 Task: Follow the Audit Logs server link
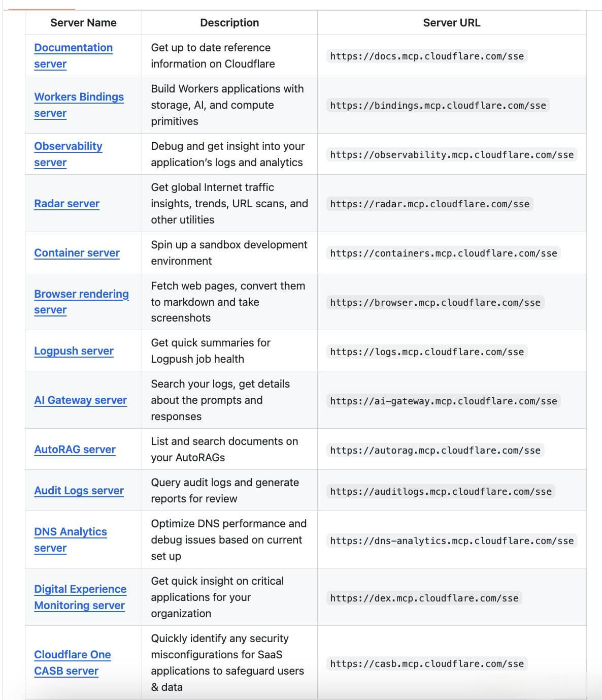(x=79, y=491)
